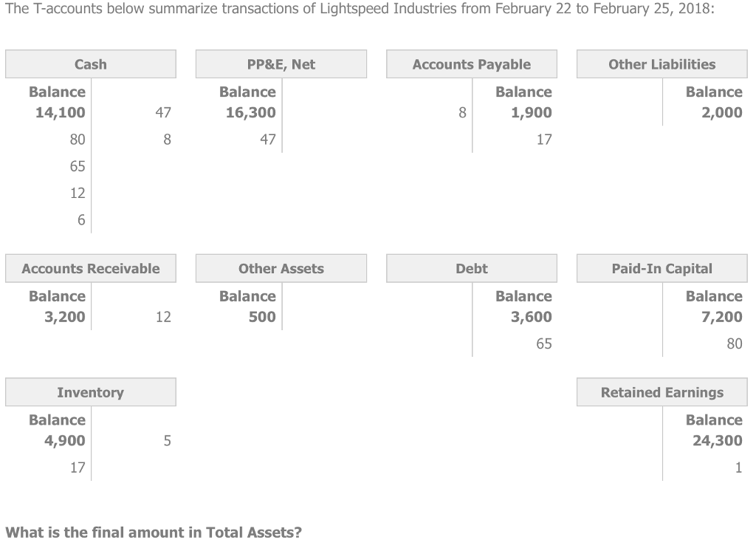Click the 65 credit entry in Debt

pos(544,343)
